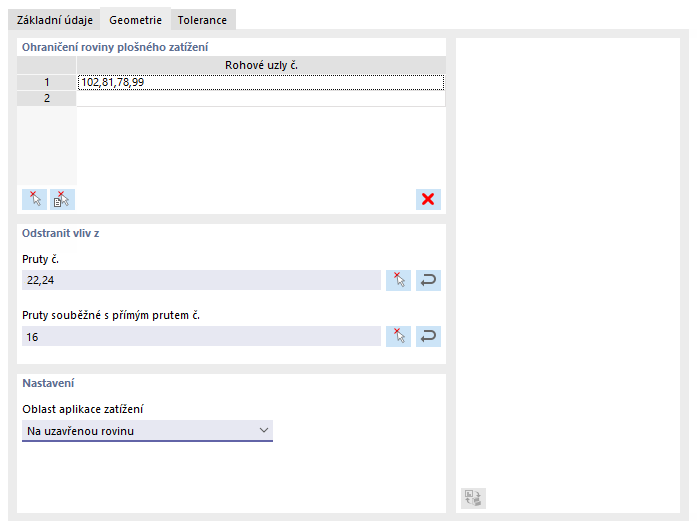Open the Oblast aplikace zatížení dropdown

[147, 431]
